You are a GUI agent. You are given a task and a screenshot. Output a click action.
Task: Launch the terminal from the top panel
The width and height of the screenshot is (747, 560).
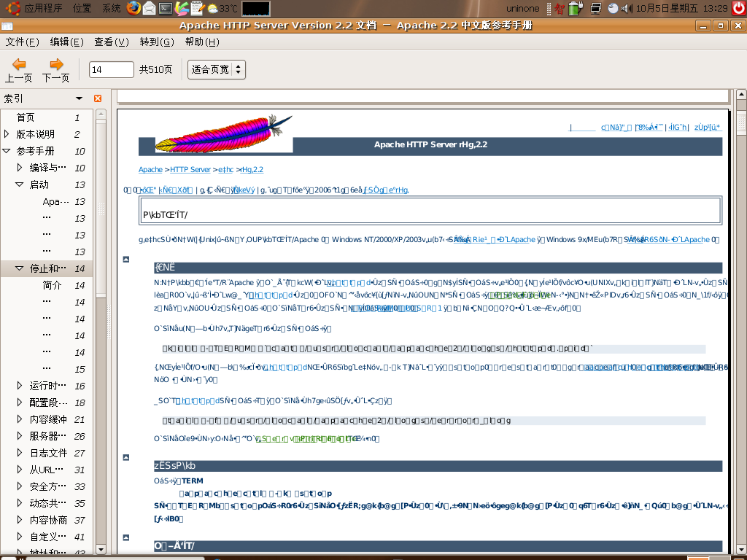click(x=166, y=8)
